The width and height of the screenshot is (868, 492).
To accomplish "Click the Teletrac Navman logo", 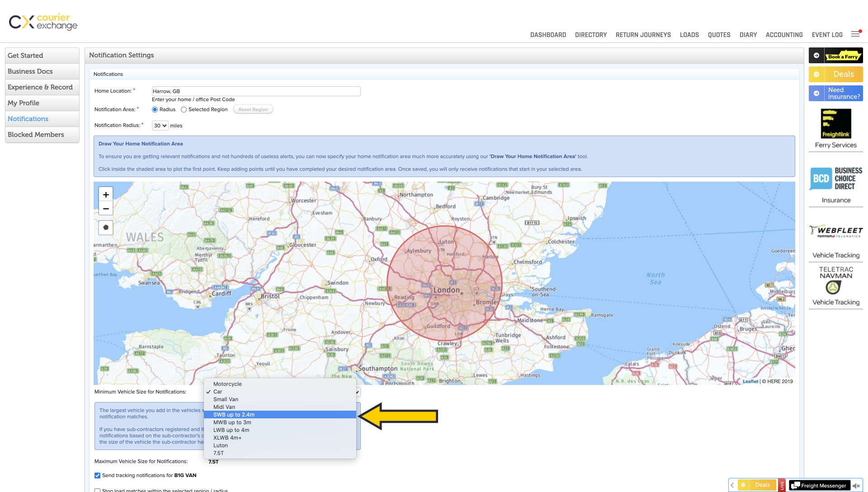I will (x=835, y=280).
